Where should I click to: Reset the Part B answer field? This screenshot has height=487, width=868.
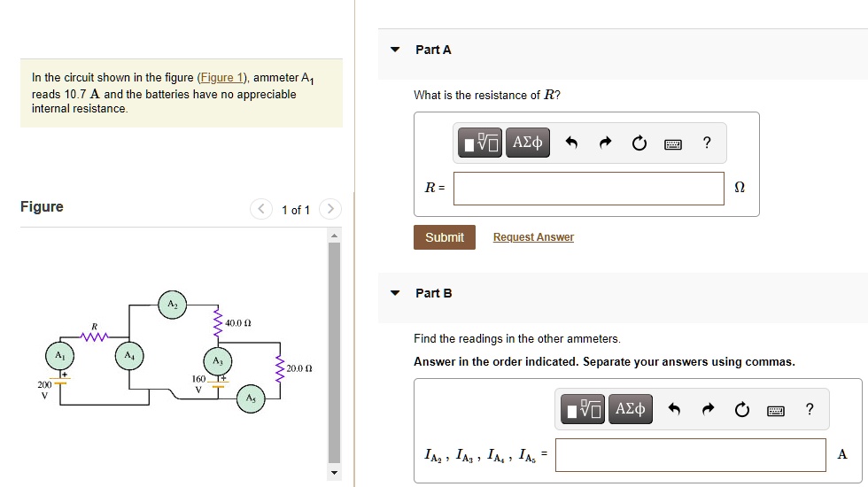pos(742,409)
